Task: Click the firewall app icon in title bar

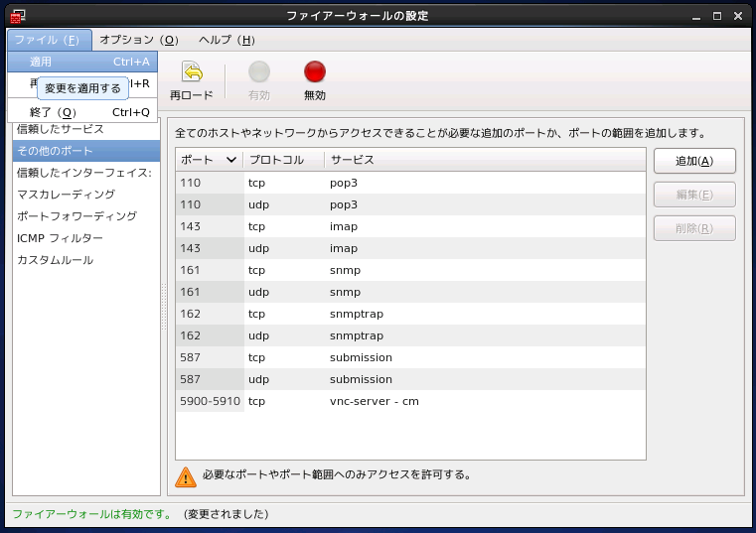Action: click(x=18, y=16)
